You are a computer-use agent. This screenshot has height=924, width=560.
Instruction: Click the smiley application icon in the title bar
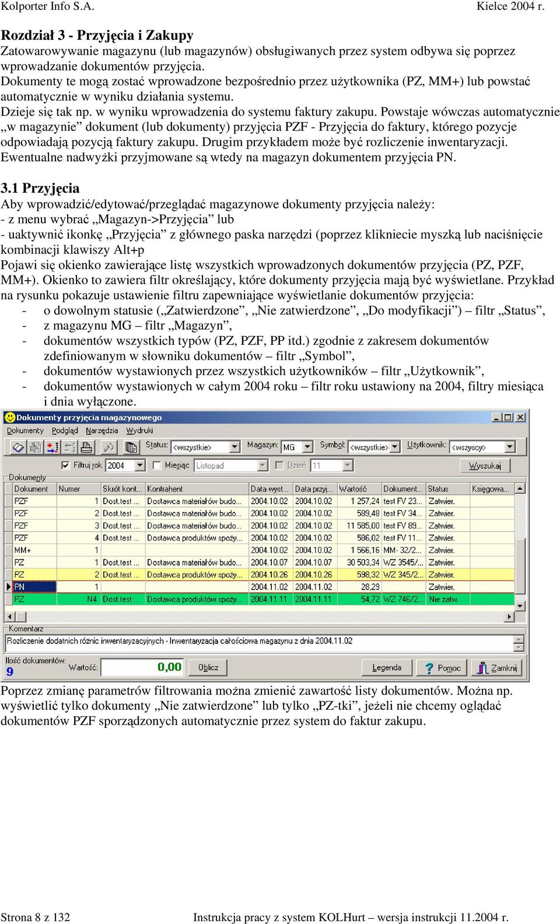pyautogui.click(x=9, y=417)
